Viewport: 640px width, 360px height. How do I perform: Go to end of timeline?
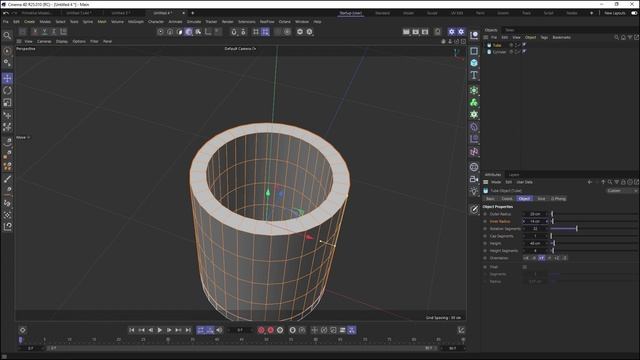[188, 330]
